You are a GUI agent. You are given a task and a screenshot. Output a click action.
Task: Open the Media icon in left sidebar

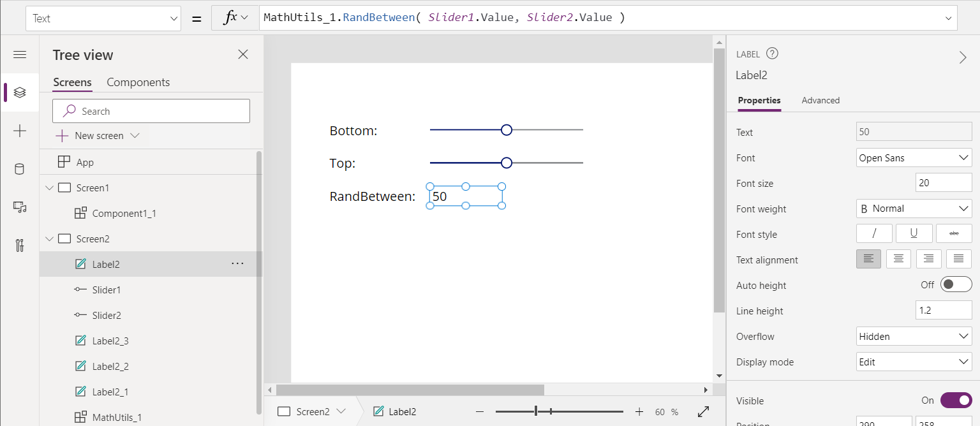[x=20, y=207]
